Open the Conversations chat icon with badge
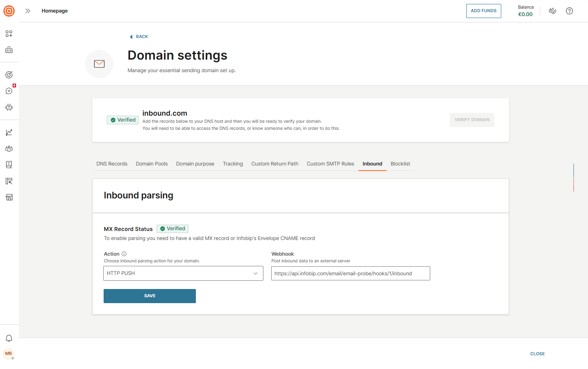 (9, 91)
